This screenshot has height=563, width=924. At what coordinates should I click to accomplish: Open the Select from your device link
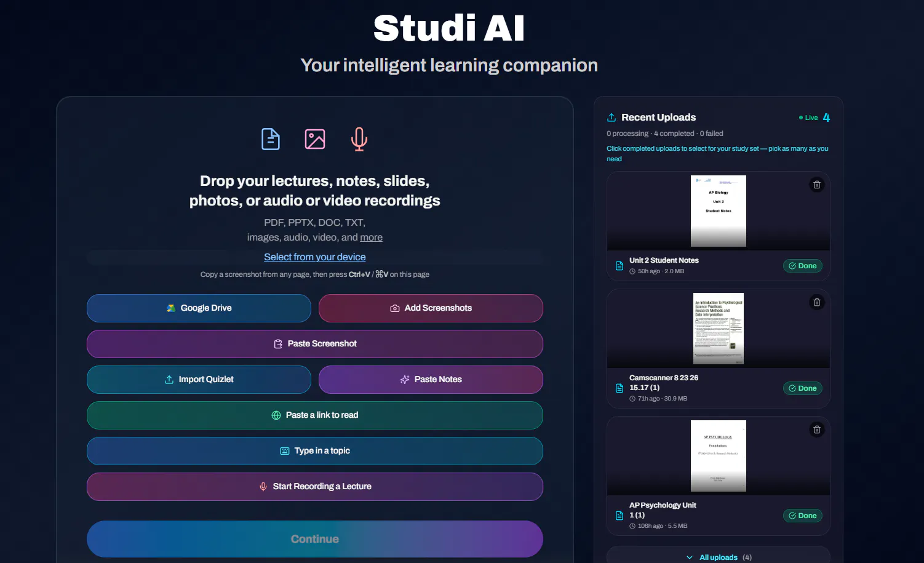point(315,257)
